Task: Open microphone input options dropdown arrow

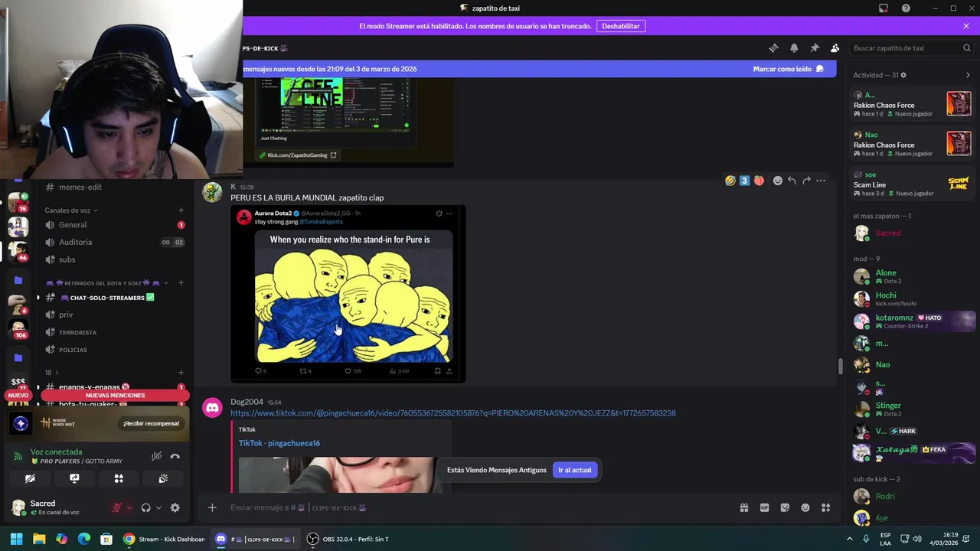Action: [129, 507]
